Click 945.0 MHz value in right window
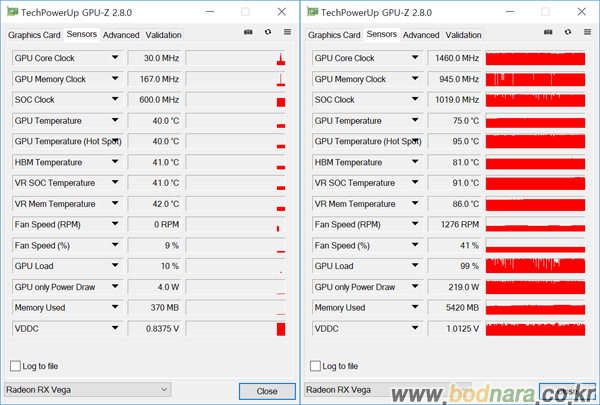The height and width of the screenshot is (405, 600). pos(454,79)
